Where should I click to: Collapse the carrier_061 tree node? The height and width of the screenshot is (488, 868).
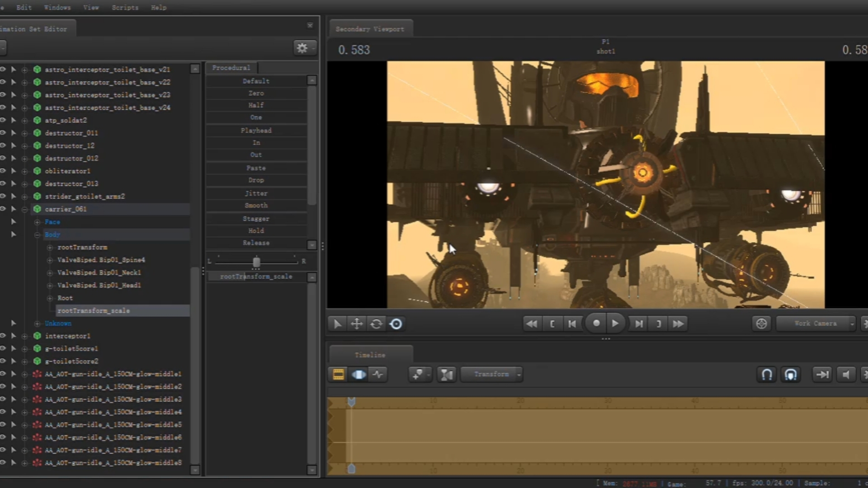tap(25, 209)
